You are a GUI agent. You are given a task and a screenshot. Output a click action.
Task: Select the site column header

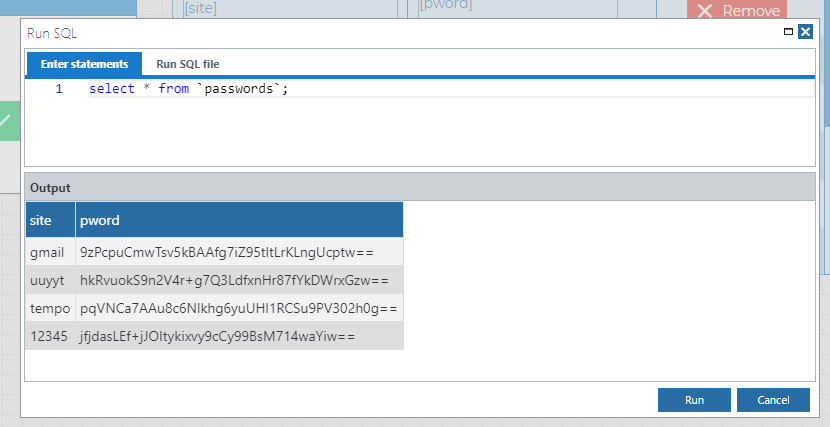[x=50, y=220]
